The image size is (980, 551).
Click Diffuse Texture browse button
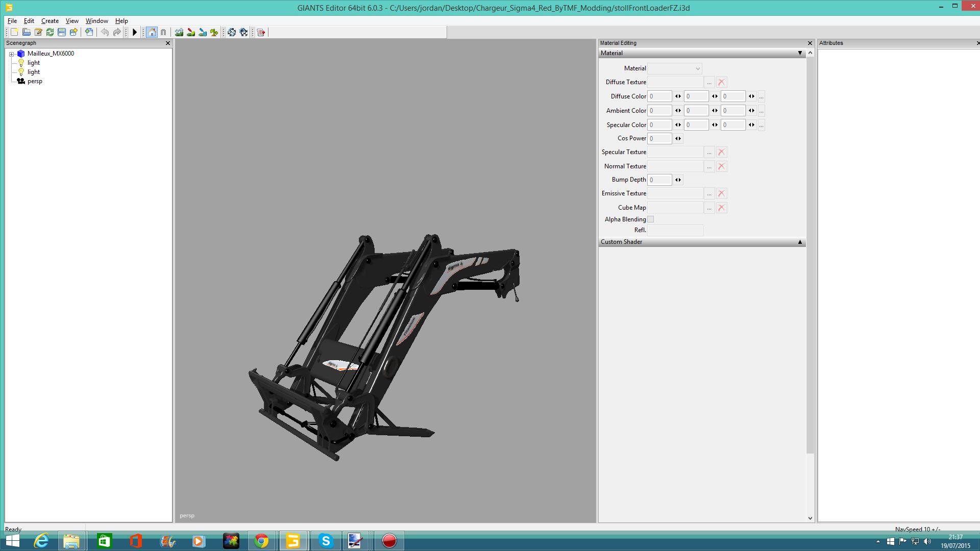pos(709,82)
